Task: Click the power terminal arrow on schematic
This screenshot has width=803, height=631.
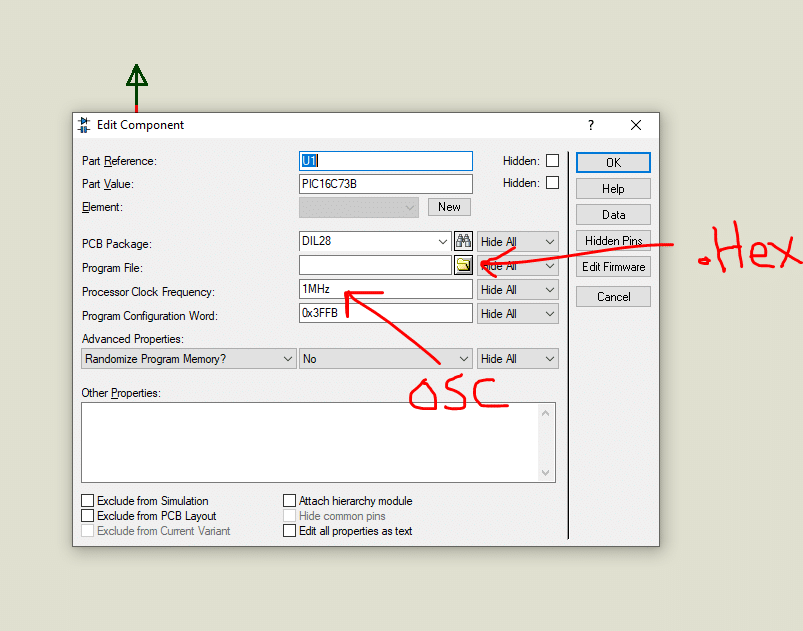Action: [137, 87]
